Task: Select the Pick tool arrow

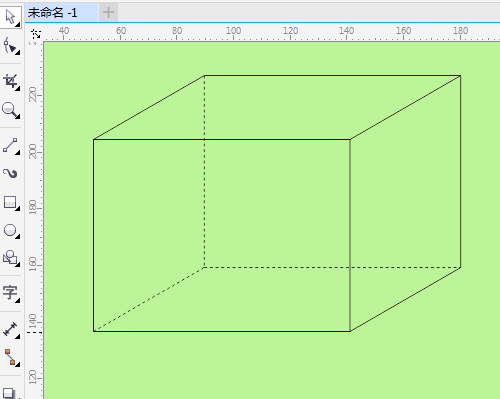Action: tap(10, 17)
